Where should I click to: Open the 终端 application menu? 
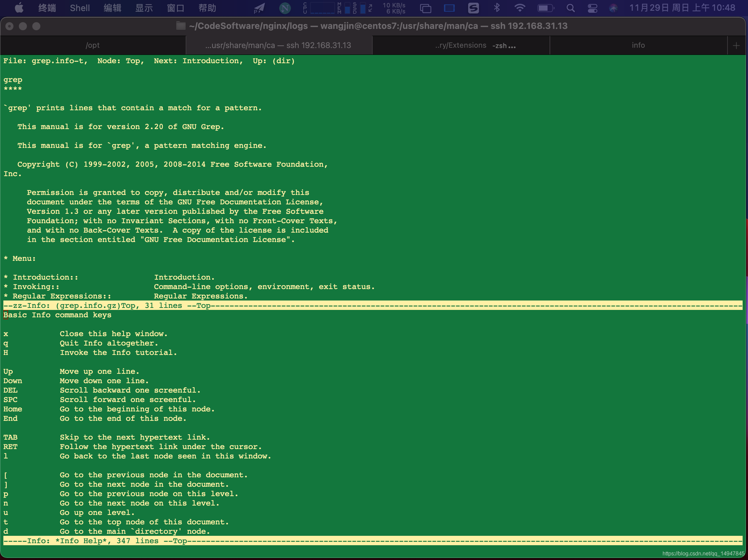tap(47, 8)
